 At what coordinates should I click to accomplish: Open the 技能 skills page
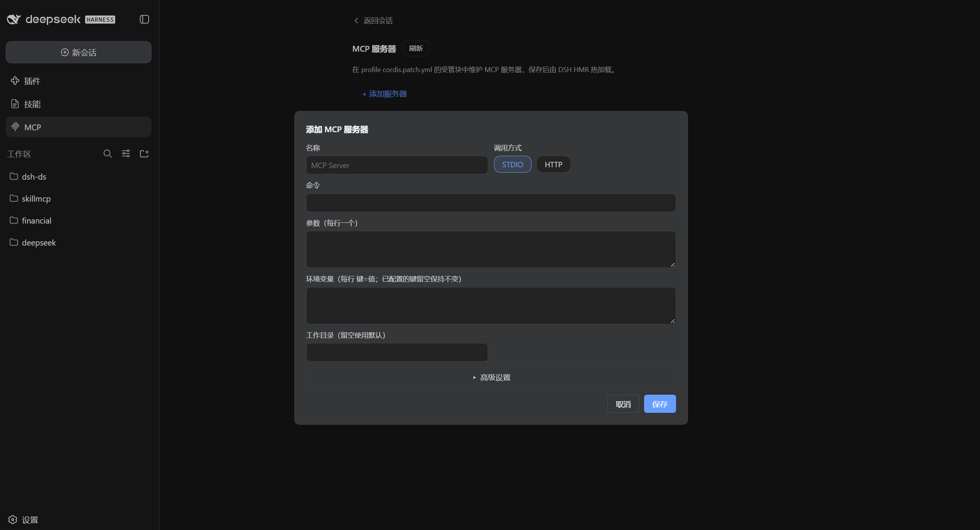79,104
